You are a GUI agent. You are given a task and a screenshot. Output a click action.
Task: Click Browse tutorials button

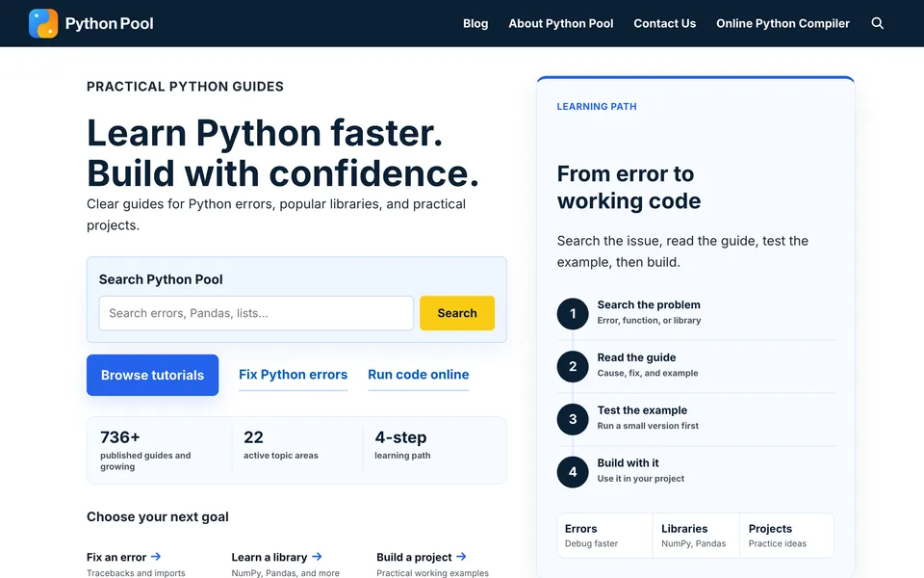(x=153, y=375)
